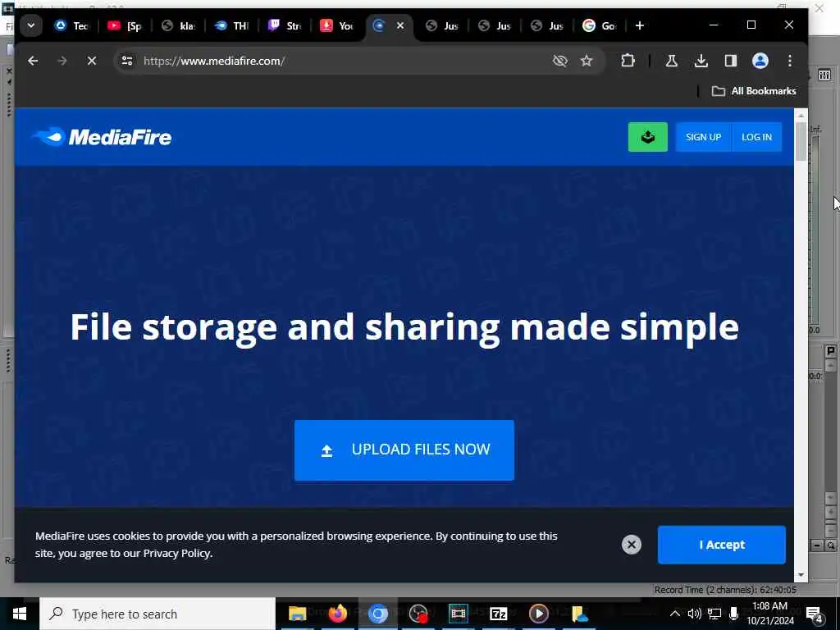This screenshot has width=840, height=630.
Task: Open the Privacy Policy link
Action: (x=177, y=554)
